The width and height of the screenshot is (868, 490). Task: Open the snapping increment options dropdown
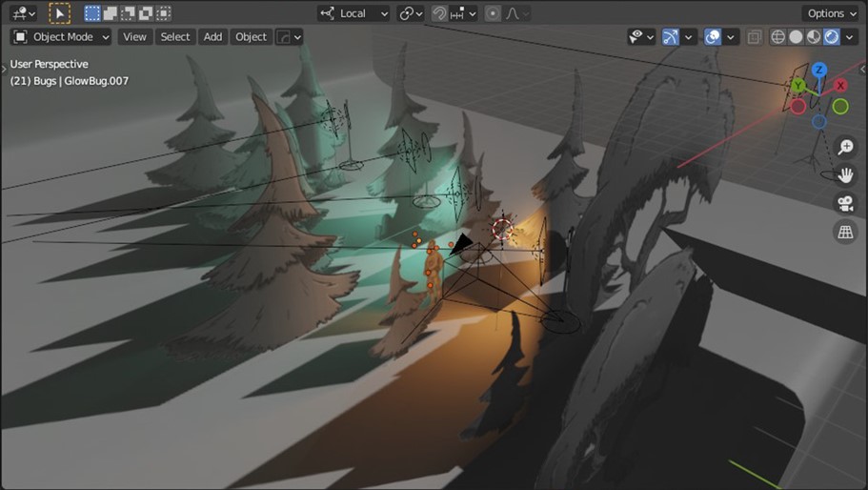[463, 13]
